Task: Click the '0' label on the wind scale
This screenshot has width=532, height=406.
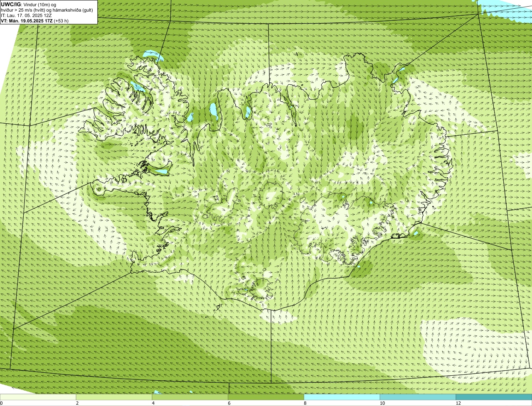Action: click(1, 403)
